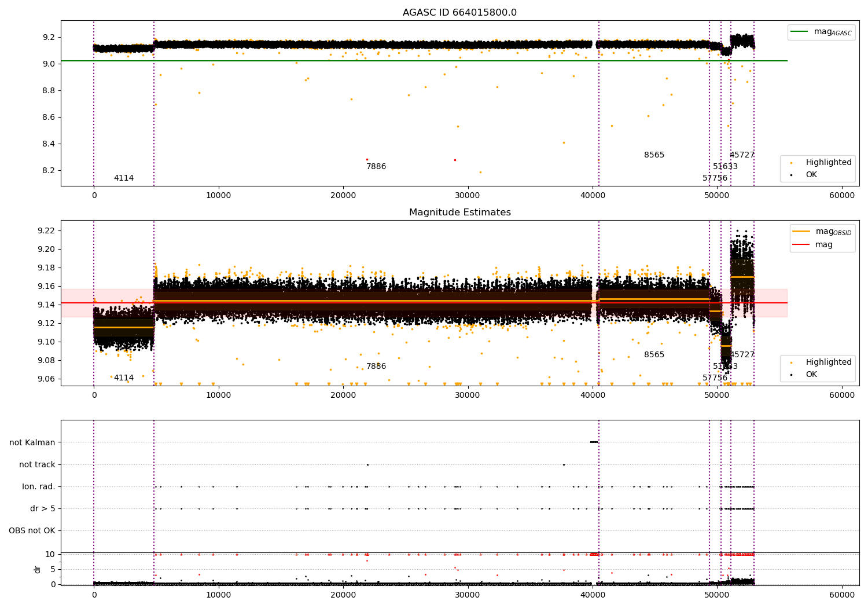Screen dimensions: 868x608
Task: Click the "Ion. rad." axis label
Action: click(39, 486)
